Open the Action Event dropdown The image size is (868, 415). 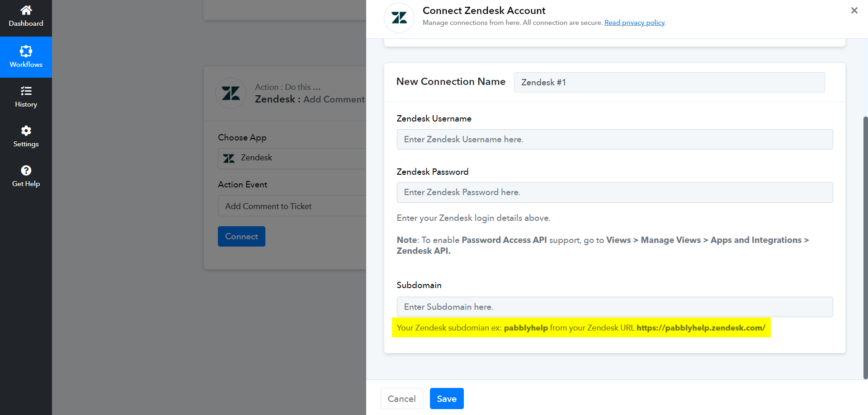pos(292,206)
